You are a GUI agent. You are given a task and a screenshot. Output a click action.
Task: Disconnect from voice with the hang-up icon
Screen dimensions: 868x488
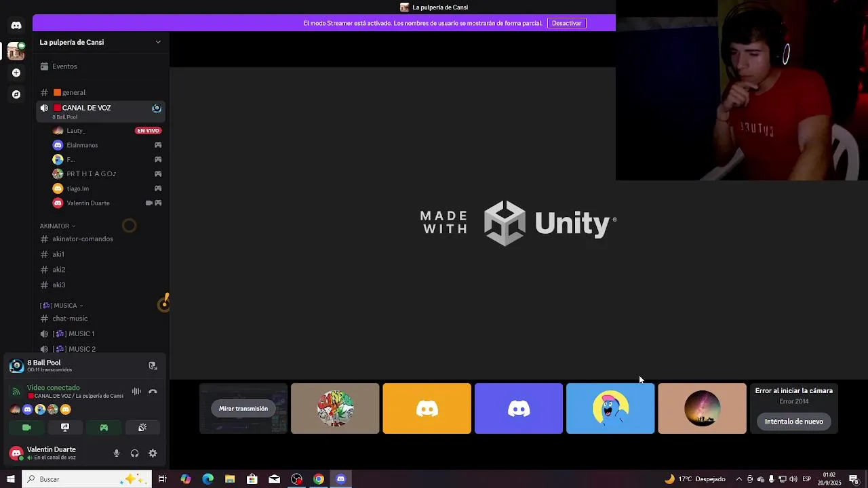(153, 391)
